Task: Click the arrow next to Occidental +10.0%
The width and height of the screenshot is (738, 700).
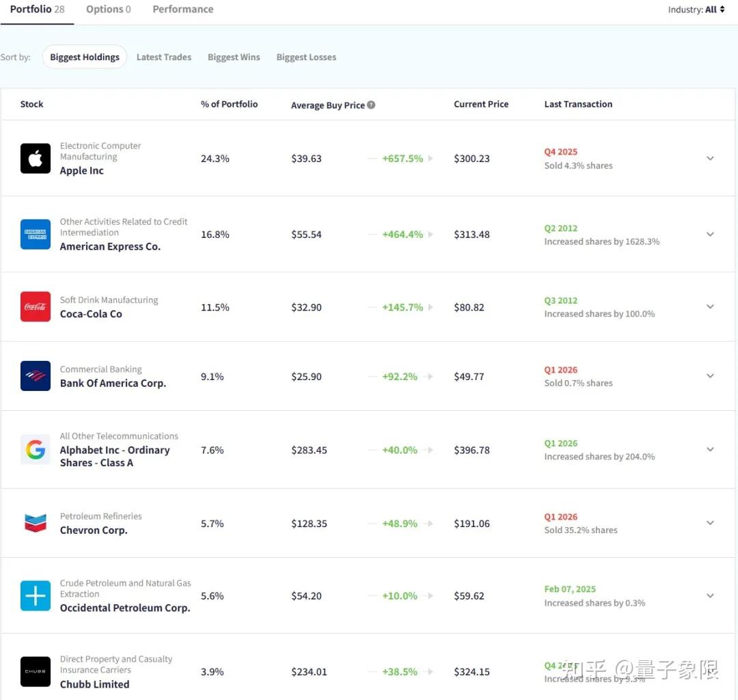Action: tap(428, 596)
